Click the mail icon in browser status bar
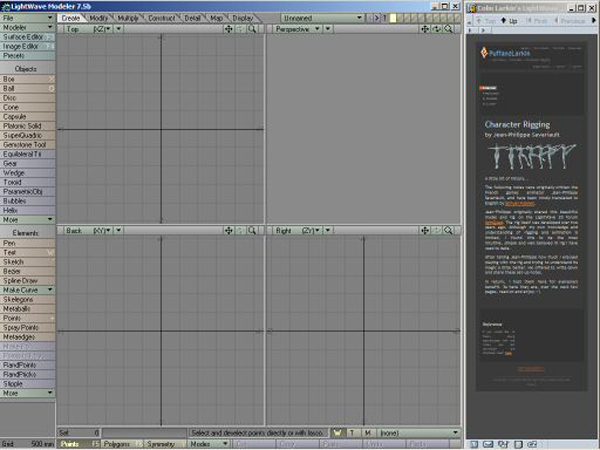 pyautogui.click(x=488, y=444)
